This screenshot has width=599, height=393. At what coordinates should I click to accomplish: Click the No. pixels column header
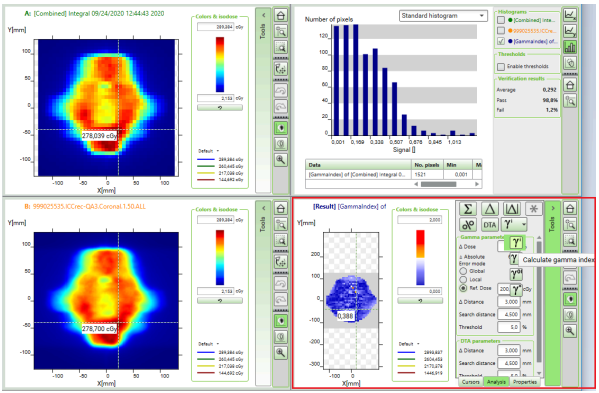click(427, 165)
